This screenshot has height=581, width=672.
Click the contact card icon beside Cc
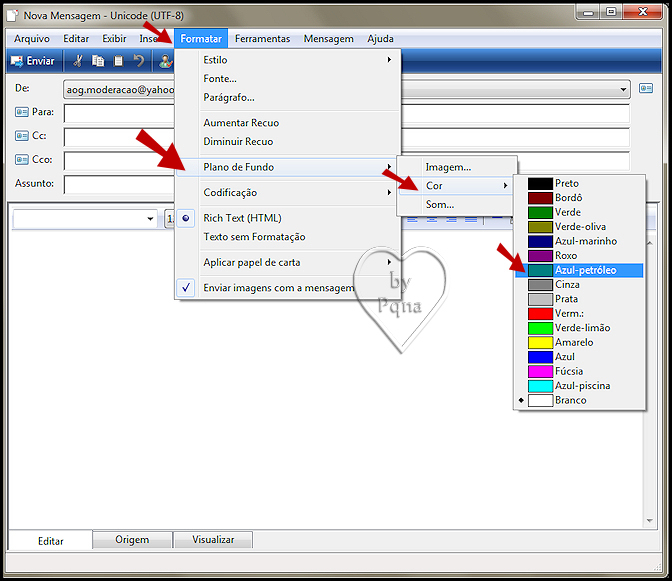click(22, 136)
